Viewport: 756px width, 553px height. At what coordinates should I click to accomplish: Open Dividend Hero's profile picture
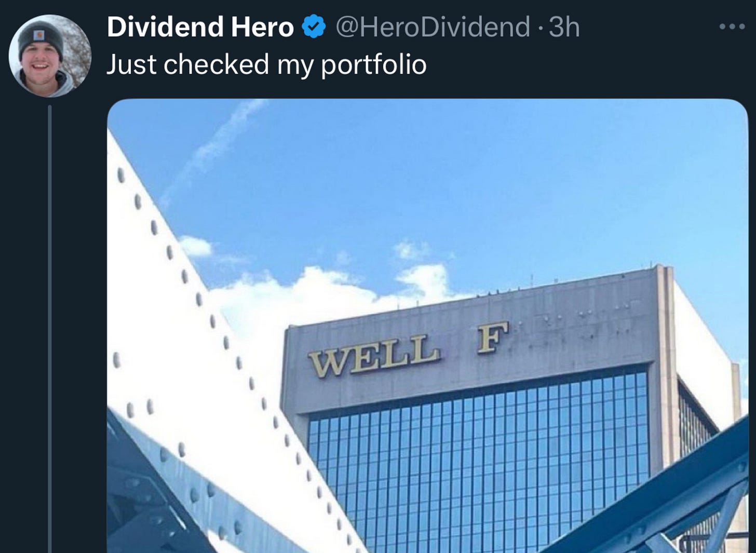(x=50, y=56)
